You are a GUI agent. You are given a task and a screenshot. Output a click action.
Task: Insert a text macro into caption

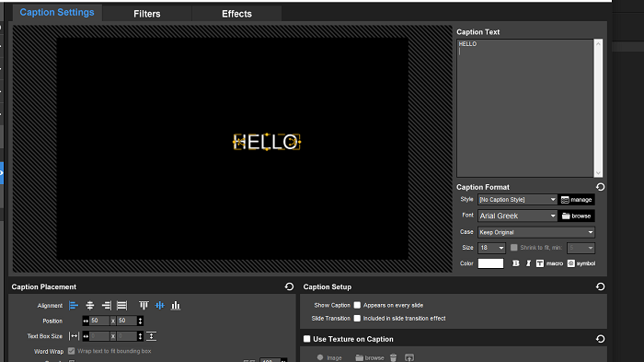coord(549,263)
